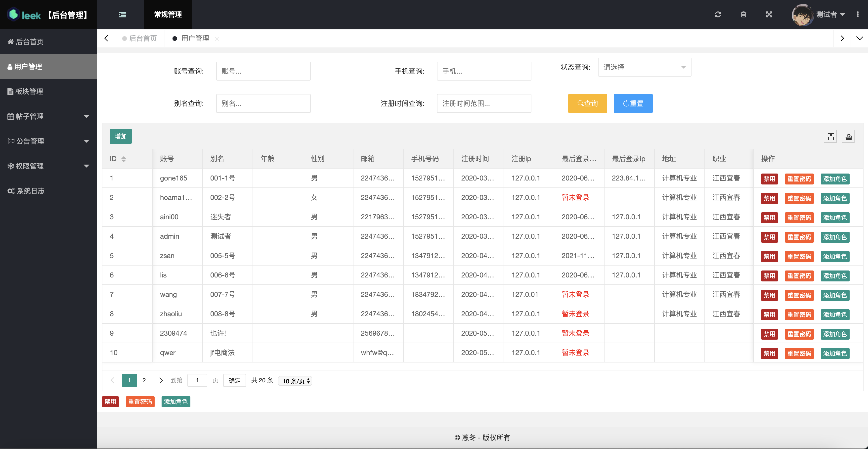868x449 pixels.
Task: Go to pagination page 2
Action: point(144,380)
